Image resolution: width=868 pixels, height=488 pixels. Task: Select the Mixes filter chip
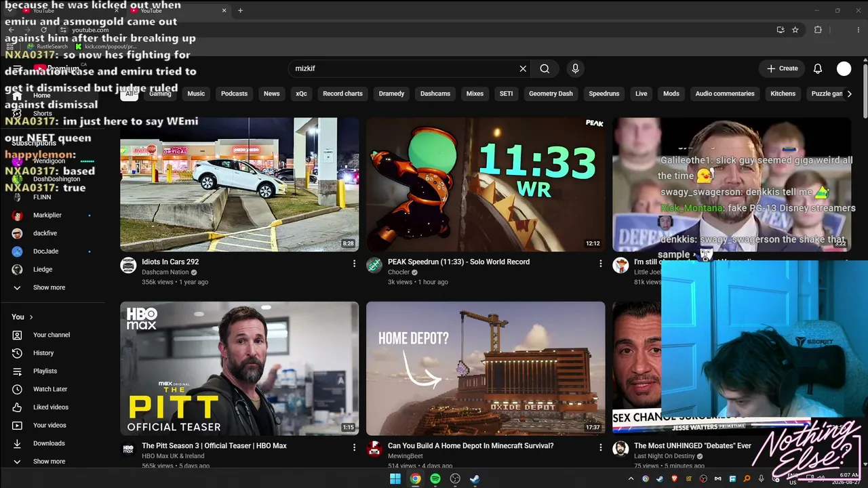[475, 94]
